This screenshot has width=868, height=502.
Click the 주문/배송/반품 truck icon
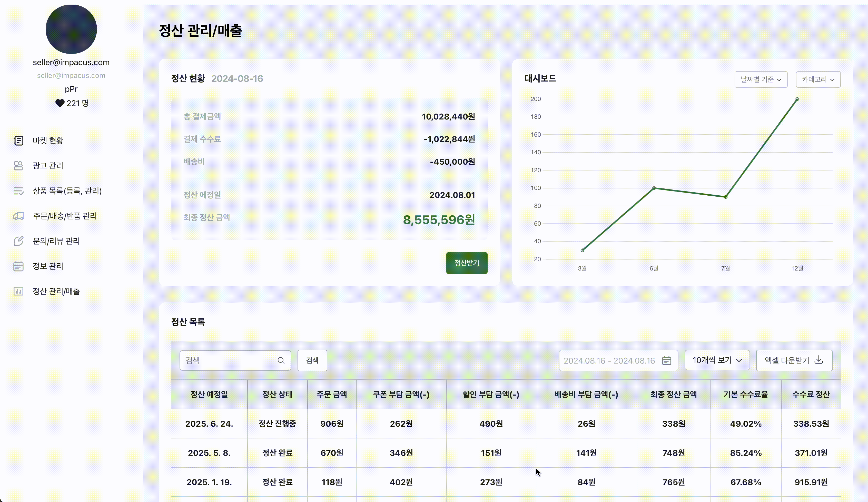(18, 216)
